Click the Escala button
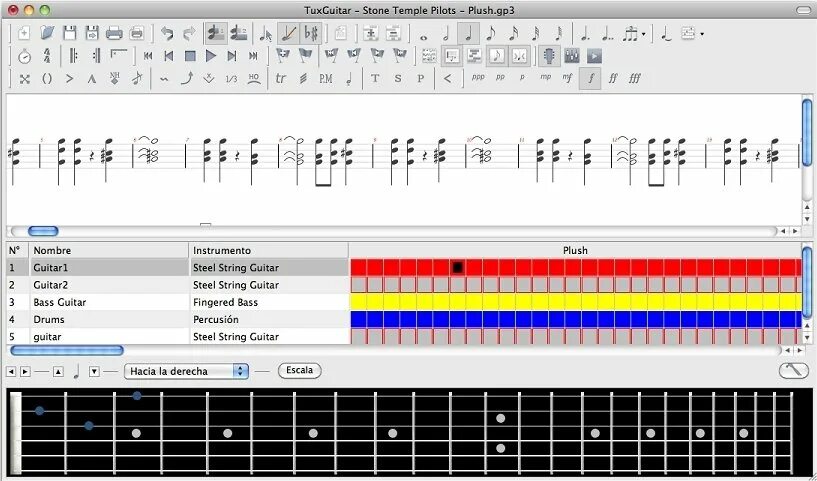The image size is (817, 481). tap(300, 371)
